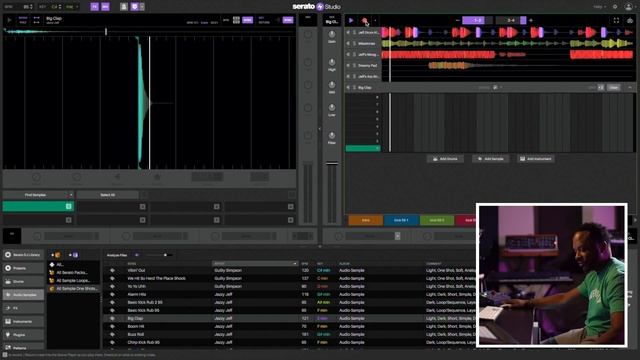Screen dimensions: 640x360
Task: Remove bars with the minus icon
Action: [x=458, y=20]
